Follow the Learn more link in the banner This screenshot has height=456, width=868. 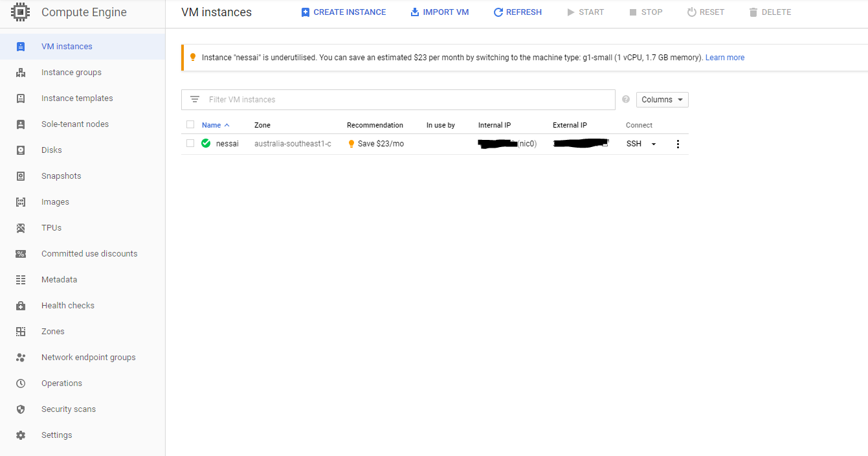(725, 58)
